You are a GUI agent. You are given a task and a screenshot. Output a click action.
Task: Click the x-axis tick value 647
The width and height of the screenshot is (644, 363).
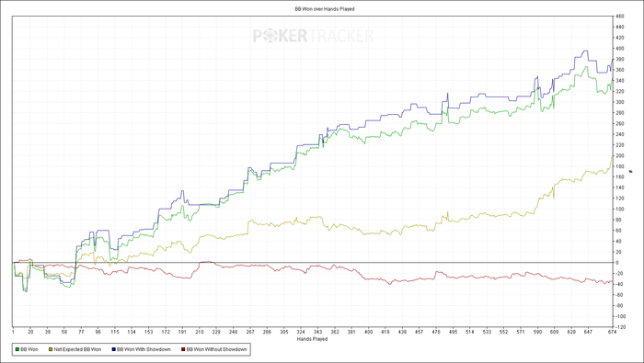click(588, 333)
